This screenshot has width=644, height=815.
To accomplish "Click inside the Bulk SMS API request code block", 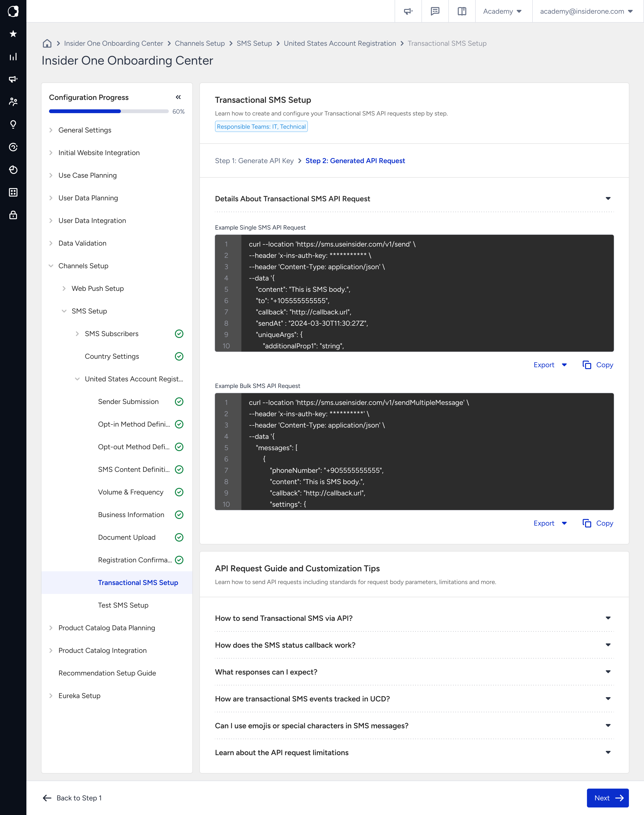I will (414, 452).
